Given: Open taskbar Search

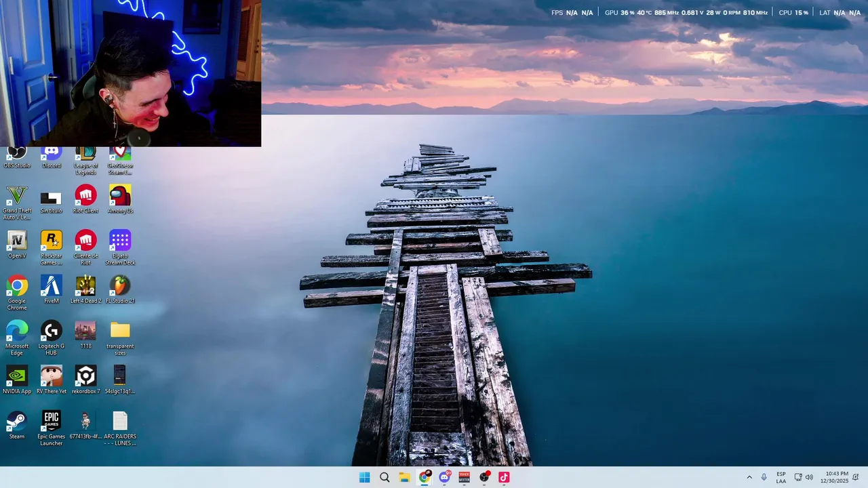Looking at the screenshot, I should tap(384, 477).
